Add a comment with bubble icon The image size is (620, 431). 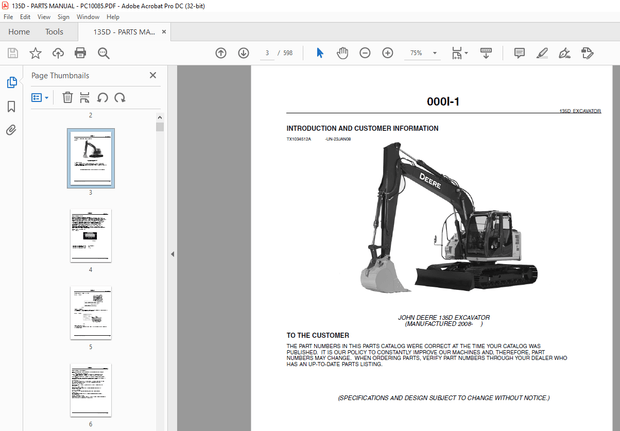[x=519, y=53]
